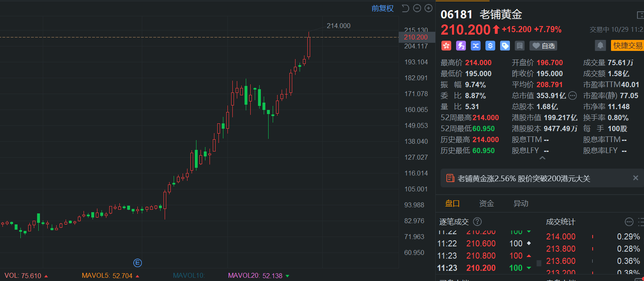The image size is (644, 281).
Task: Click the blue price tag icon
Action: [505, 46]
